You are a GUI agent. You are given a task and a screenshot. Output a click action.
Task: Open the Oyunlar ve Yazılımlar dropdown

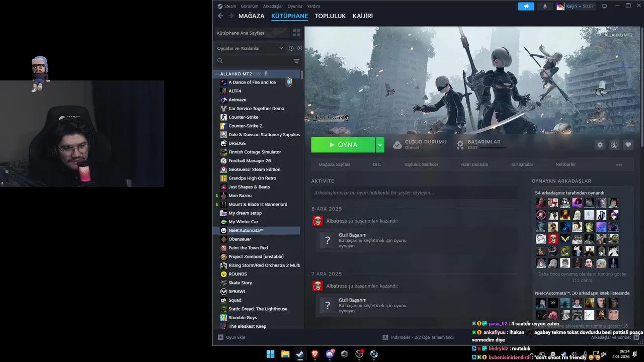tap(251, 48)
